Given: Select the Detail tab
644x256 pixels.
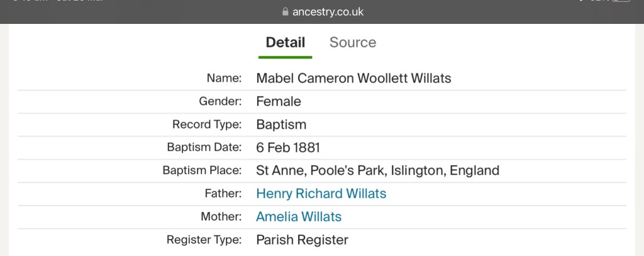Looking at the screenshot, I should pos(286,43).
